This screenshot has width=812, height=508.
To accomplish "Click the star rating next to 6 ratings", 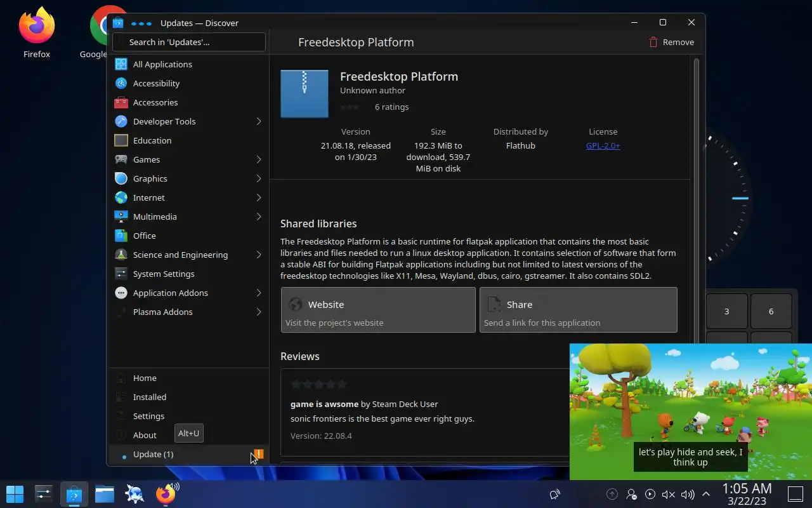I will coord(350,107).
